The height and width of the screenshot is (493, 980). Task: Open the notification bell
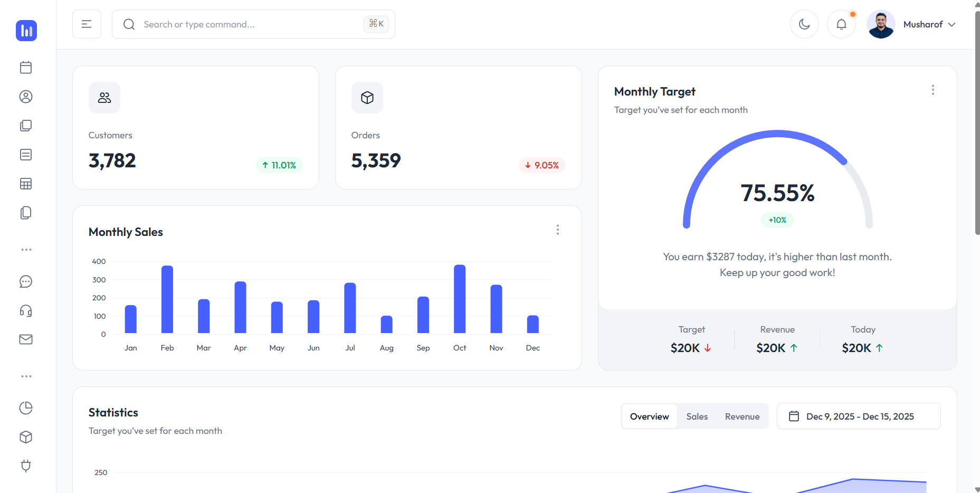tap(841, 24)
